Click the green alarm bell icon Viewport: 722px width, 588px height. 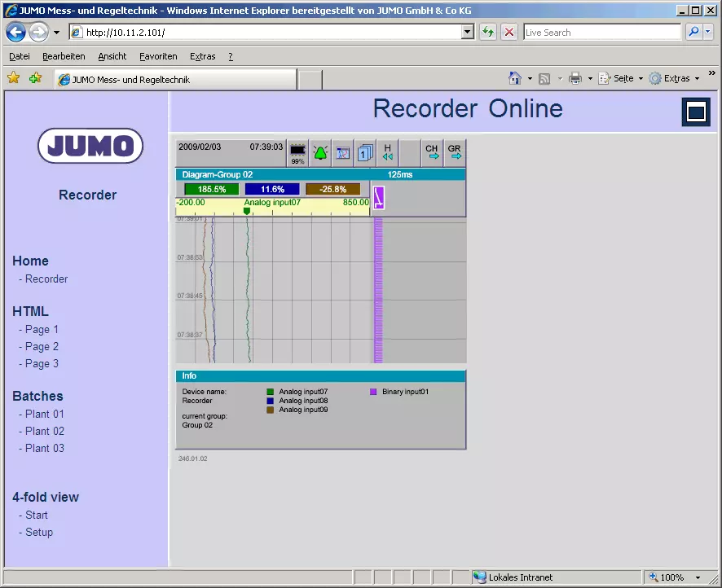tap(319, 153)
